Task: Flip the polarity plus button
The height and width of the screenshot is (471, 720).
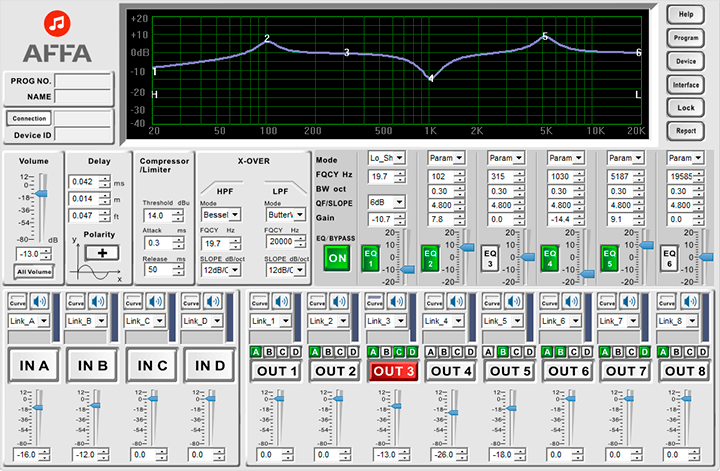Action: coord(102,252)
